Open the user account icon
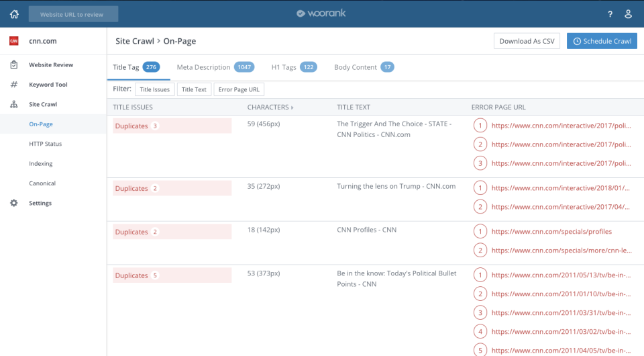 click(628, 14)
